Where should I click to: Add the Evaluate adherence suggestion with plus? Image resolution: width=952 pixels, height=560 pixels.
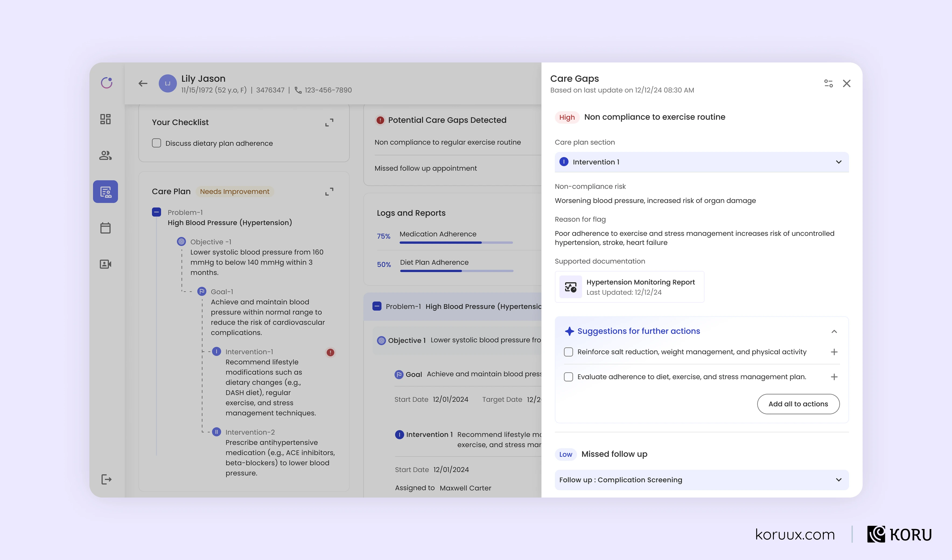click(834, 377)
